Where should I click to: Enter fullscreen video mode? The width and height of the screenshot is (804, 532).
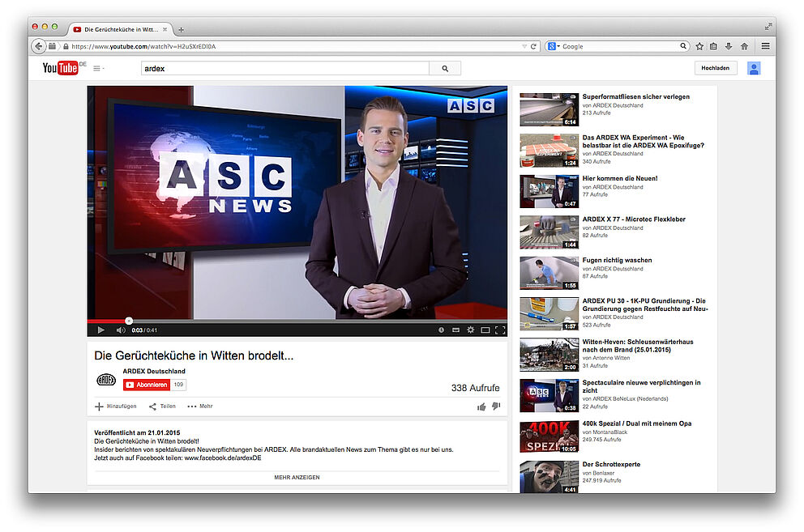click(x=499, y=330)
